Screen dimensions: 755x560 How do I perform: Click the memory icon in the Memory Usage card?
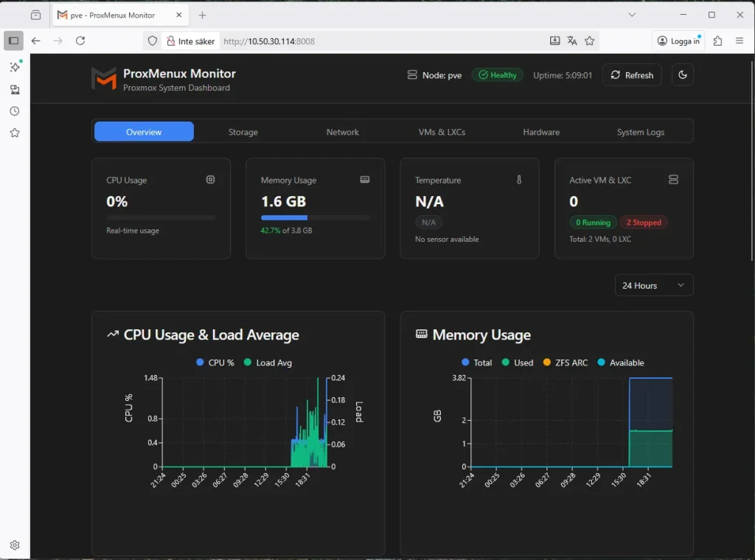click(364, 180)
